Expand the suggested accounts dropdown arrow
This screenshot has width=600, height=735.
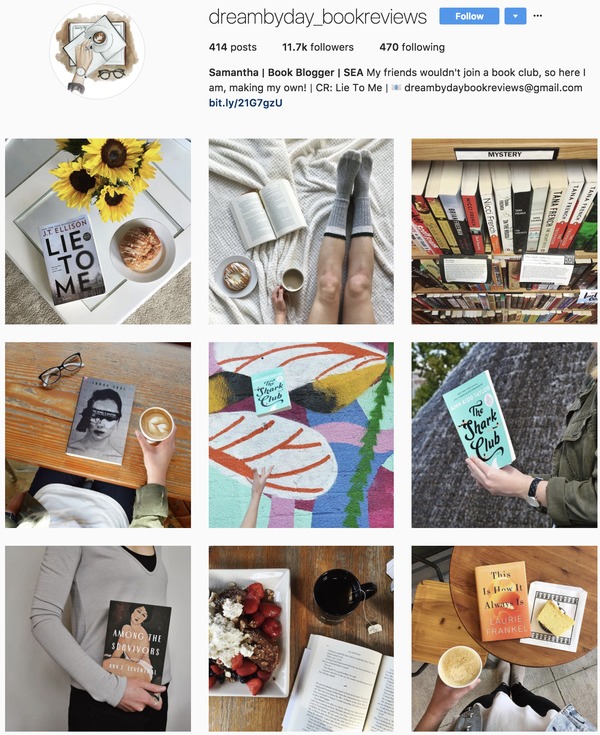515,16
